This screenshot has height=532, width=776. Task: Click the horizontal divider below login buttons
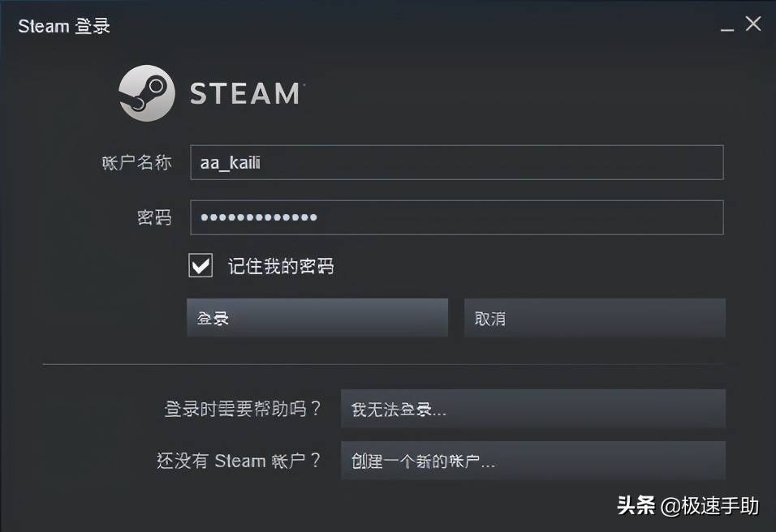(383, 364)
